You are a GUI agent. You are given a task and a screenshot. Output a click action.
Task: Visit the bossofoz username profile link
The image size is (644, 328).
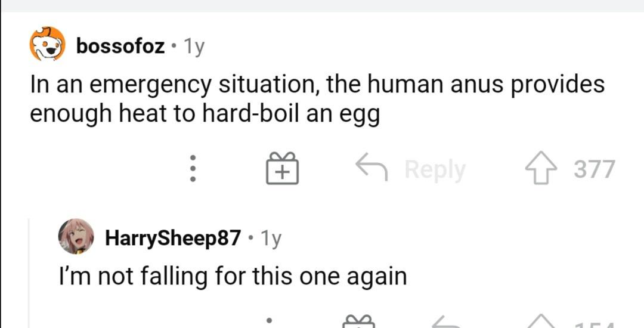pos(120,46)
